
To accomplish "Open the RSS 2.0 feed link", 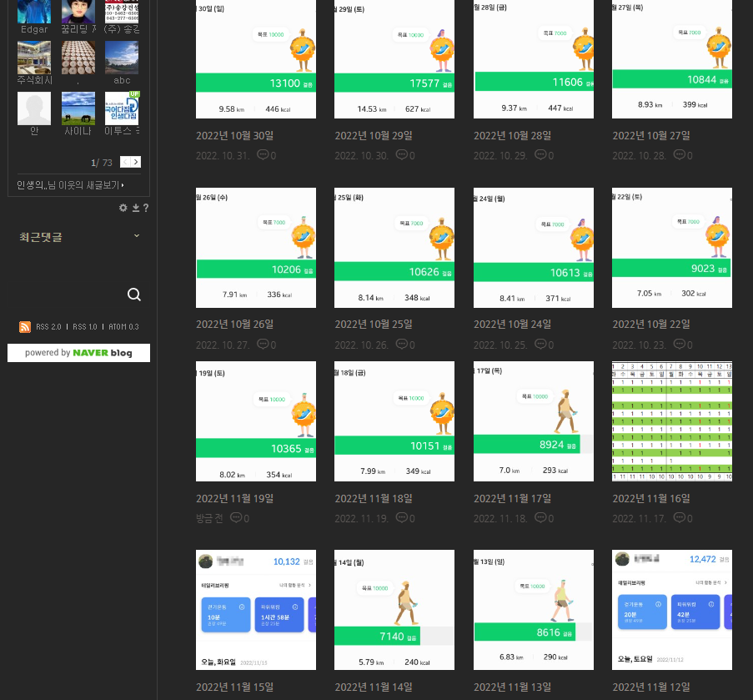I will (x=48, y=327).
